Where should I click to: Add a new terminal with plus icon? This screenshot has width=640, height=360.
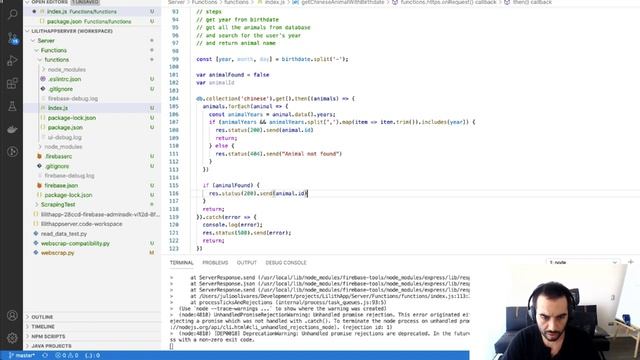[631, 262]
